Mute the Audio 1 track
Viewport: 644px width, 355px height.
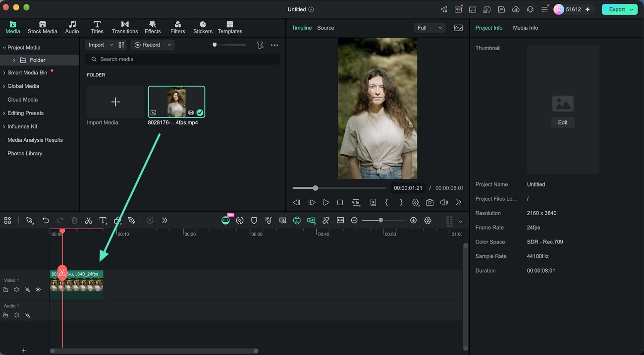(x=16, y=315)
